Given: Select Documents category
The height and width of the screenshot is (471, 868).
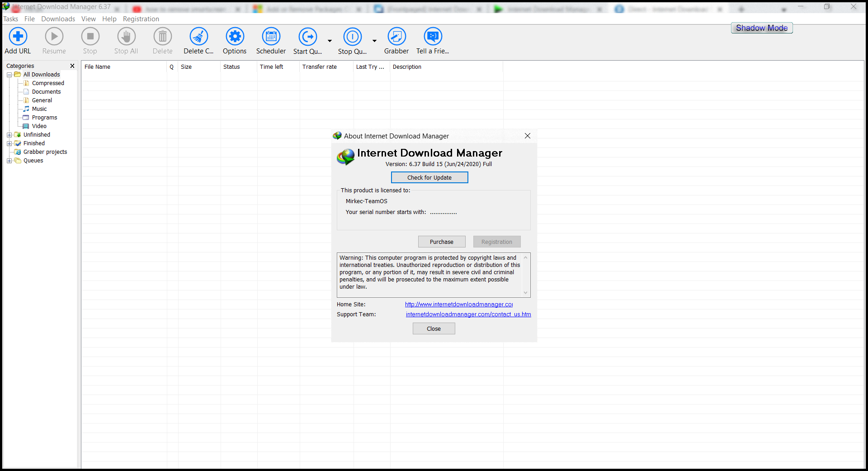Looking at the screenshot, I should coord(46,92).
